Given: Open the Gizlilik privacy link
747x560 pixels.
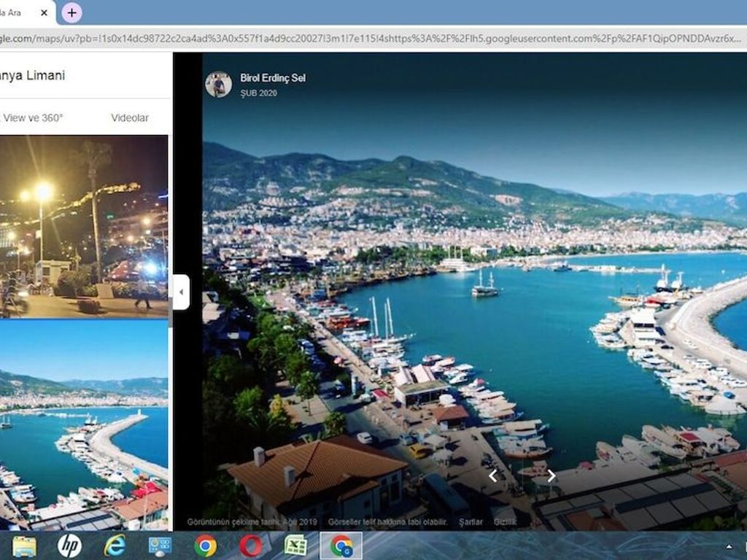Looking at the screenshot, I should 505,522.
